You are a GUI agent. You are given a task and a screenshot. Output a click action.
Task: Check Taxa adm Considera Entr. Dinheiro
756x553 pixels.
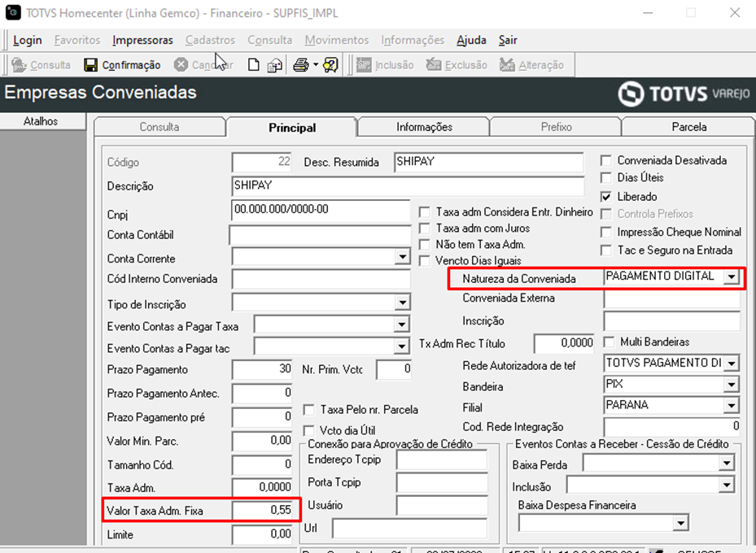click(x=425, y=212)
